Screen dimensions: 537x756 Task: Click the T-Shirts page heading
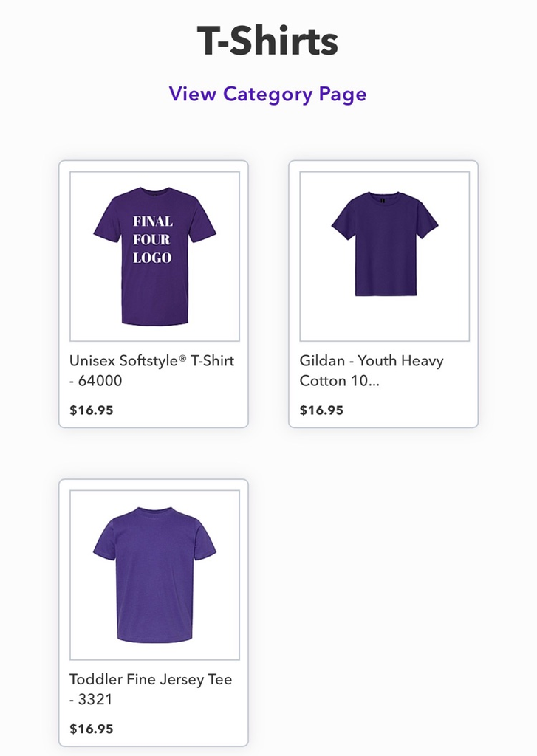[267, 41]
